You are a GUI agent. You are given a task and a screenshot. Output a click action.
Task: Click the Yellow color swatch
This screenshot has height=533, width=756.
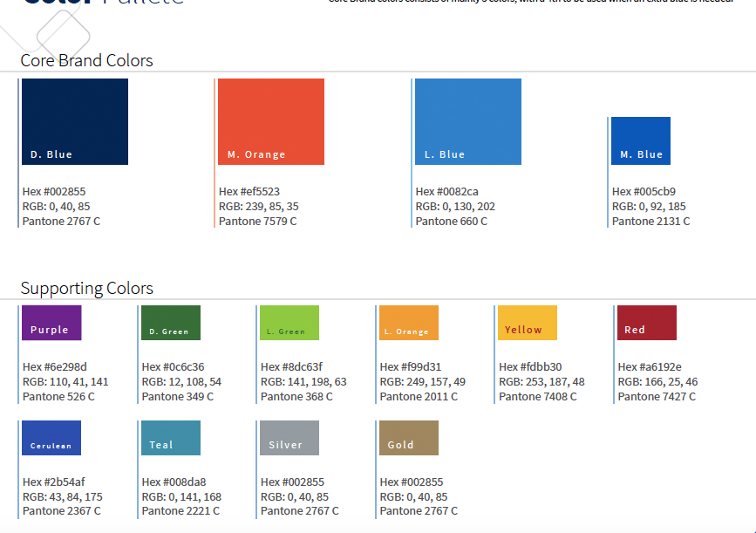[x=528, y=323]
